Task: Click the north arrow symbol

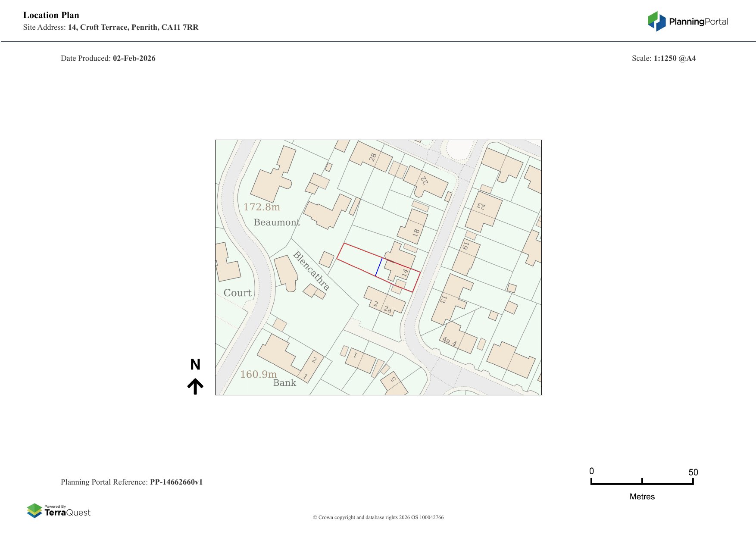Action: pyautogui.click(x=195, y=386)
